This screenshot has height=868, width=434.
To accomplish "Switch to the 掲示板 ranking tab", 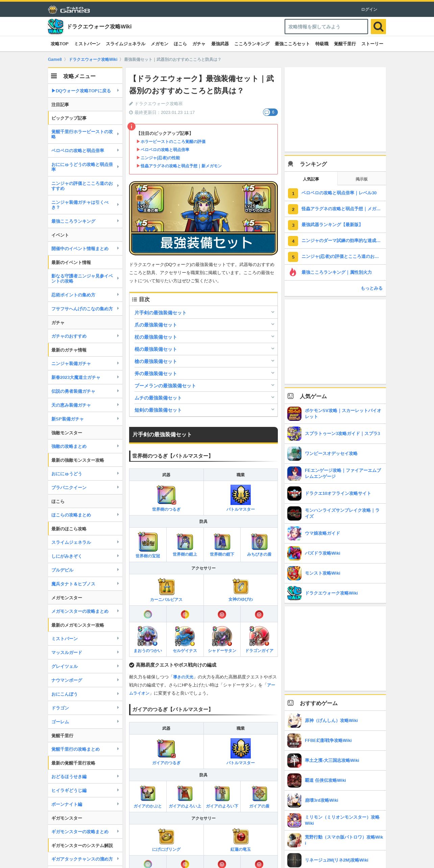I will (362, 179).
